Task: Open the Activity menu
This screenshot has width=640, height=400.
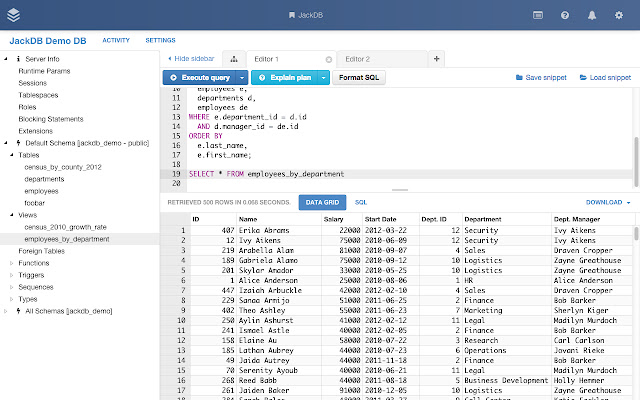Action: pyautogui.click(x=115, y=40)
